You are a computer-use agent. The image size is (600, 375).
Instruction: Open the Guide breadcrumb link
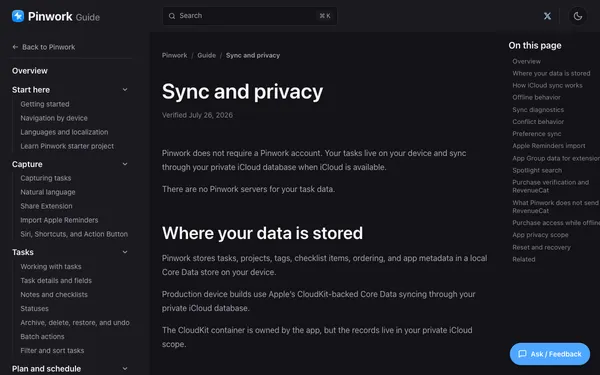[207, 55]
